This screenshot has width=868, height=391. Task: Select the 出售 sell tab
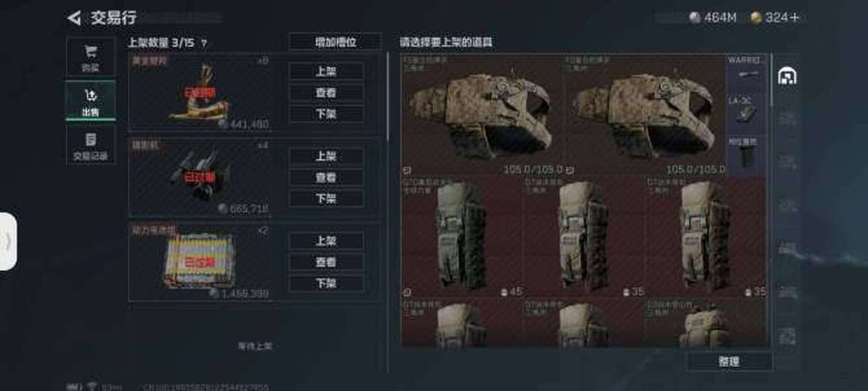tap(91, 101)
